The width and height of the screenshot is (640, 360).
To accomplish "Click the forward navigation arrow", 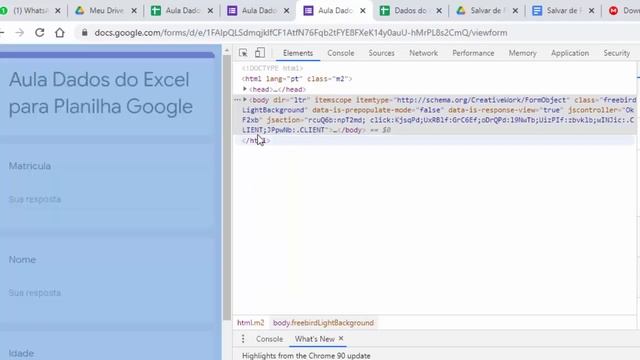I will 20,33.
